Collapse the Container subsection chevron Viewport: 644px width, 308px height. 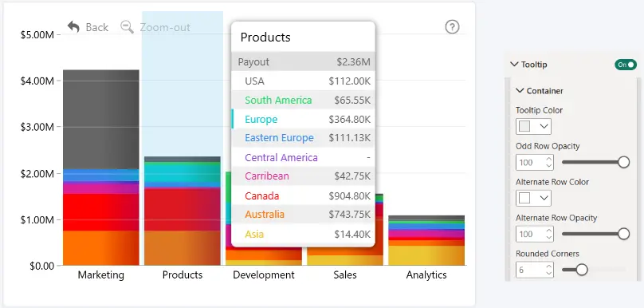[x=520, y=90]
